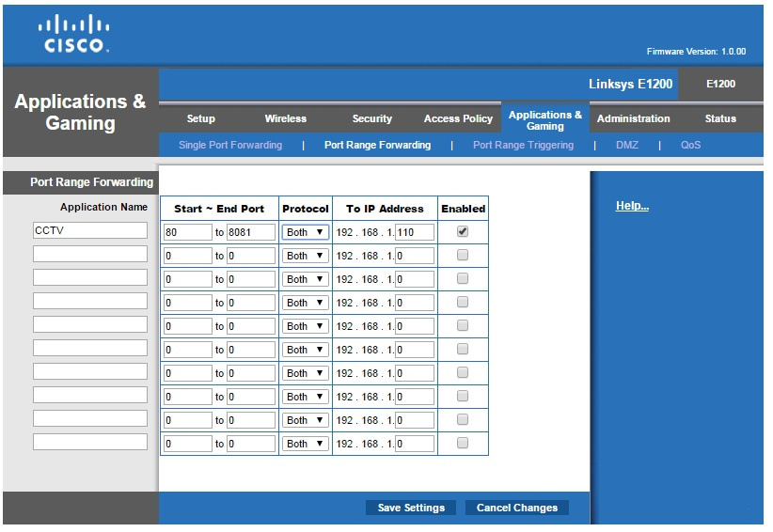Image resolution: width=773 pixels, height=532 pixels.
Task: Click Save Settings button
Action: 411,508
